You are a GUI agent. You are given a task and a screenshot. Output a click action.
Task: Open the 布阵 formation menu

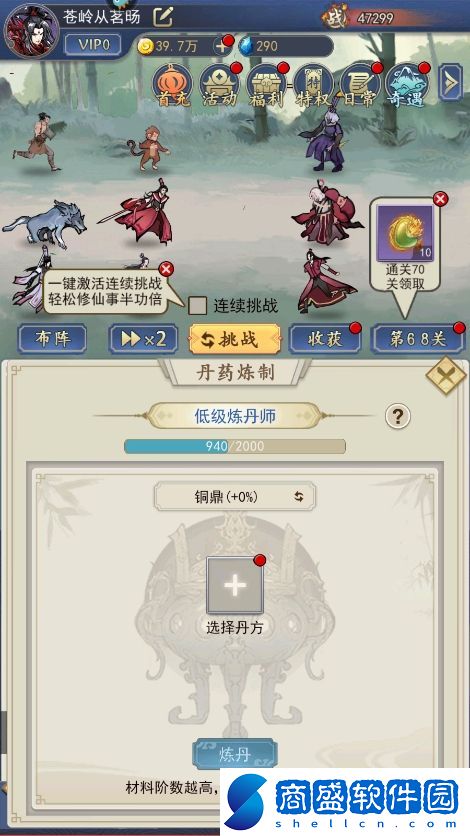coord(52,339)
